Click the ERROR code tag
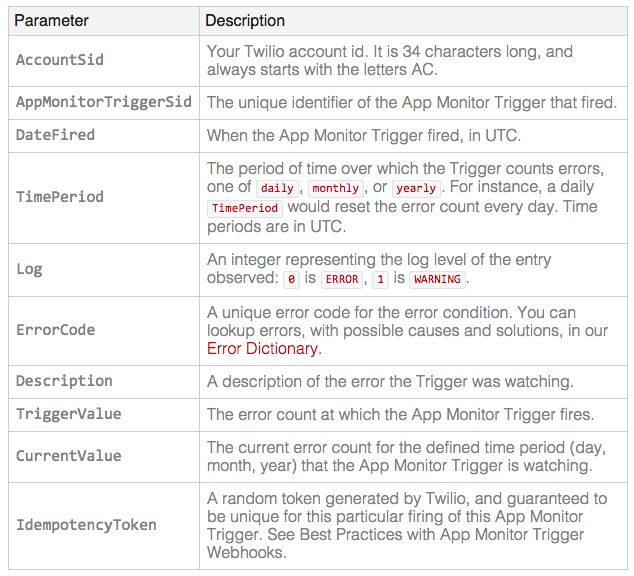This screenshot has height=576, width=634. 342,279
